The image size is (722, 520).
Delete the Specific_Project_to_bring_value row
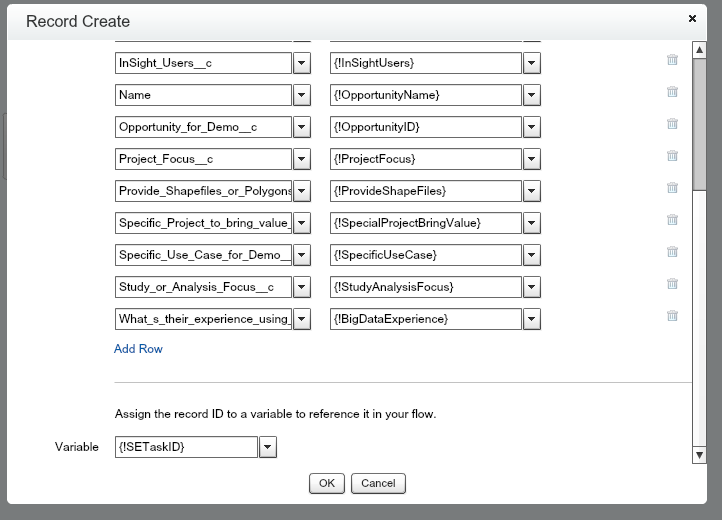pos(672,220)
